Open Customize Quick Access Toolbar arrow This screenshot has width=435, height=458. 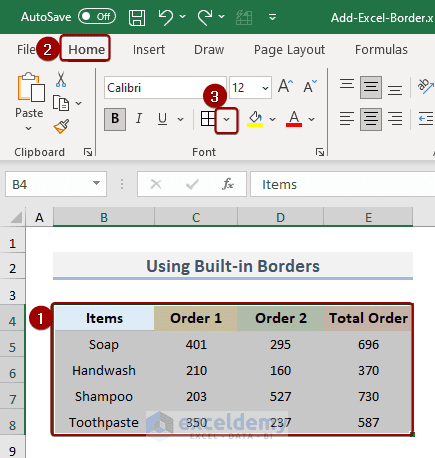click(272, 17)
